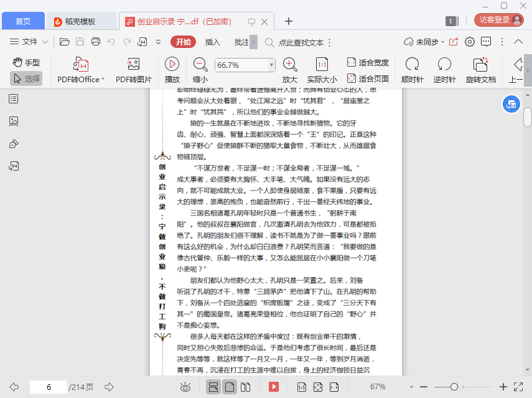Viewport: 532px width, 398px height.
Task: Open 未同步 sync status dropdown
Action: pyautogui.click(x=424, y=42)
